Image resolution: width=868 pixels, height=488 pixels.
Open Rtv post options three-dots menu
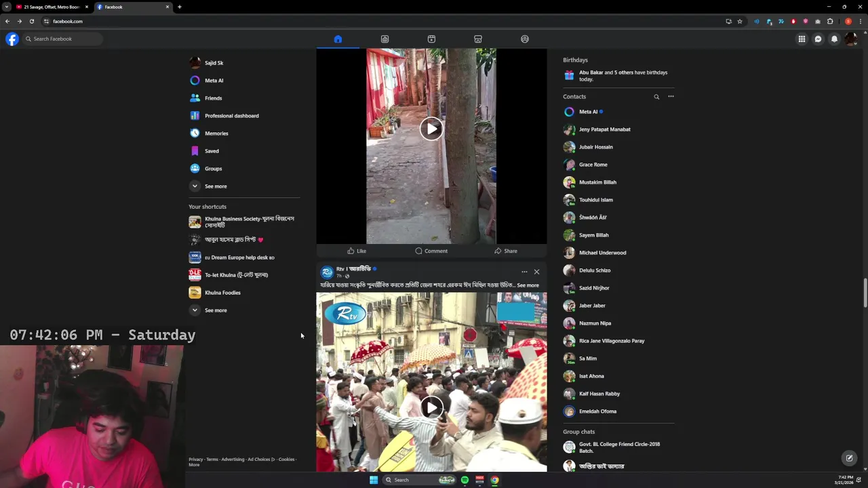pyautogui.click(x=524, y=272)
